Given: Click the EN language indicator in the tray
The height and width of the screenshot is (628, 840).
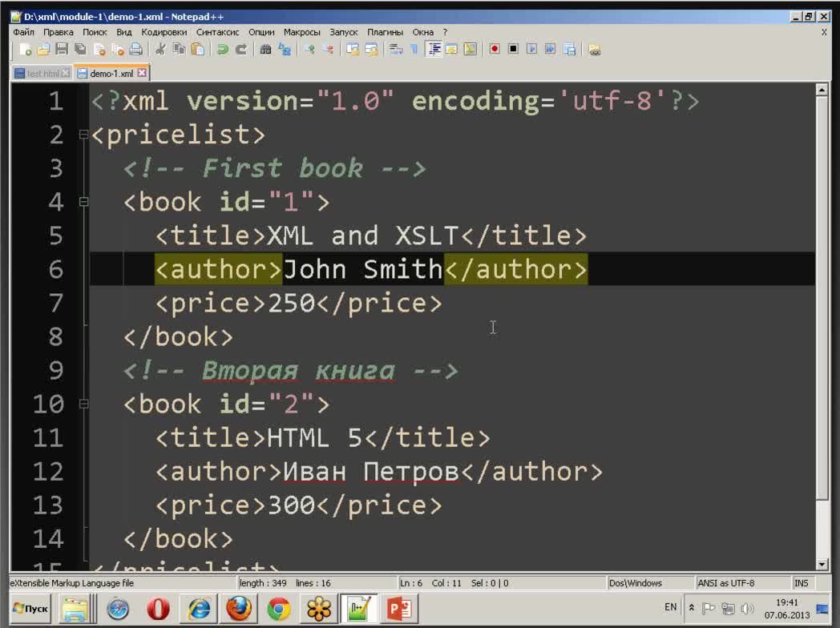Looking at the screenshot, I should (670, 607).
